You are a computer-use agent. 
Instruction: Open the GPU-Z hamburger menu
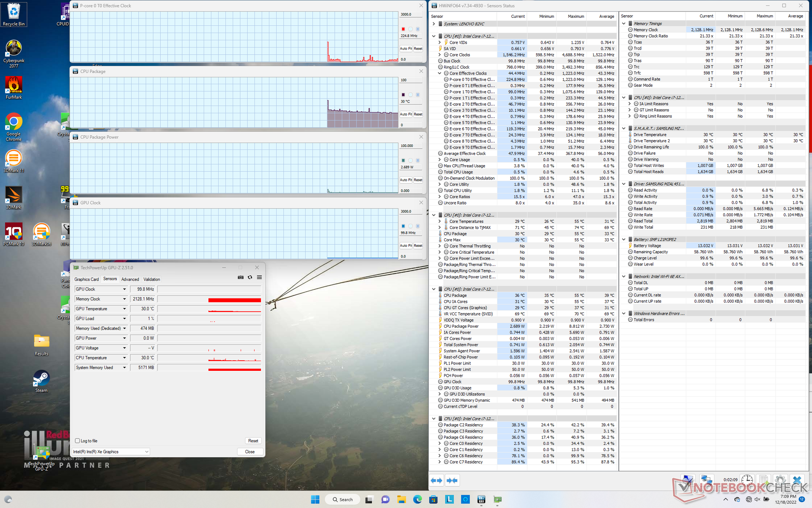pos(259,277)
